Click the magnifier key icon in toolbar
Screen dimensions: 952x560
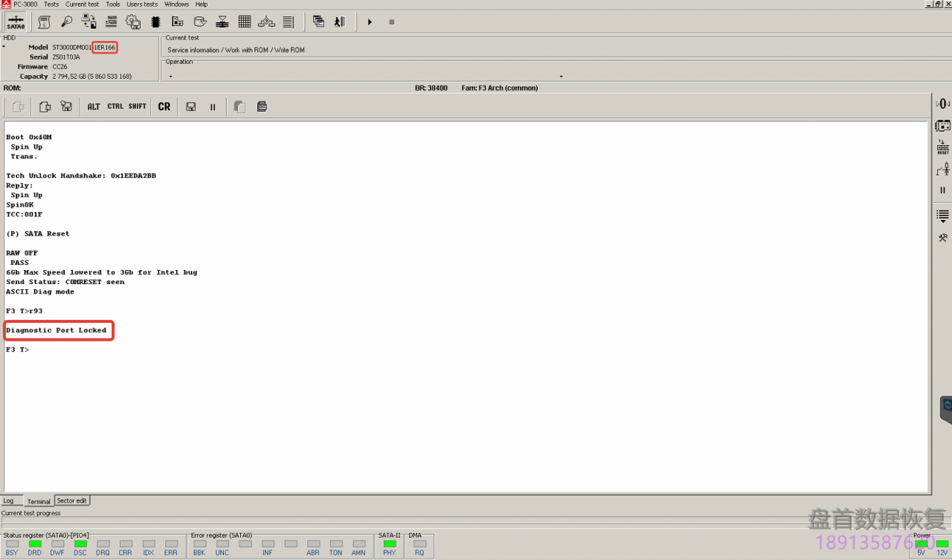(x=66, y=22)
